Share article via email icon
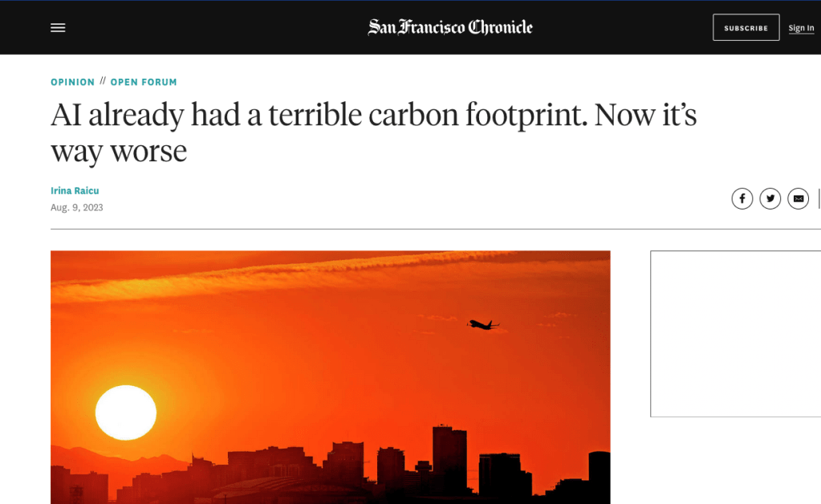Screen dimensions: 821x504 click(798, 198)
